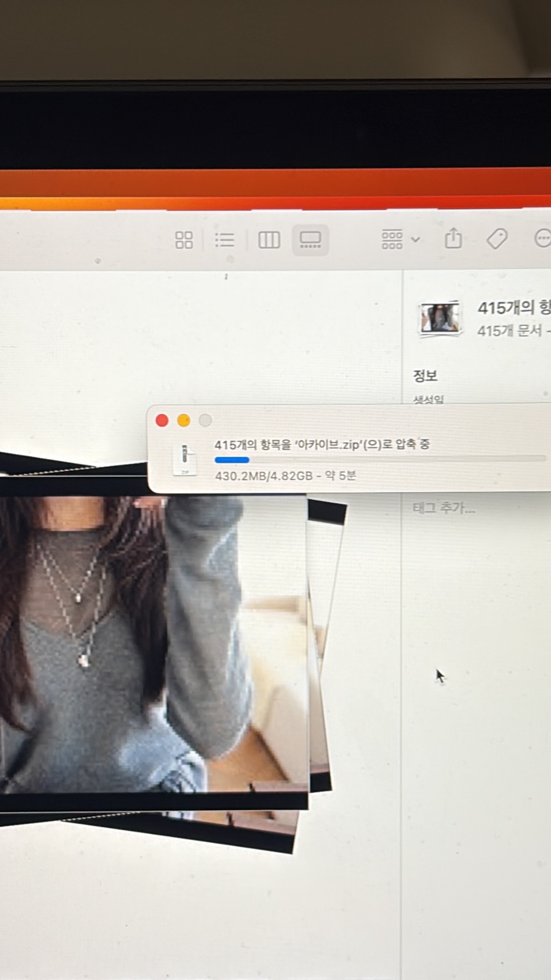This screenshot has height=980, width=551.
Task: Click the '정보' section header
Action: pos(425,376)
